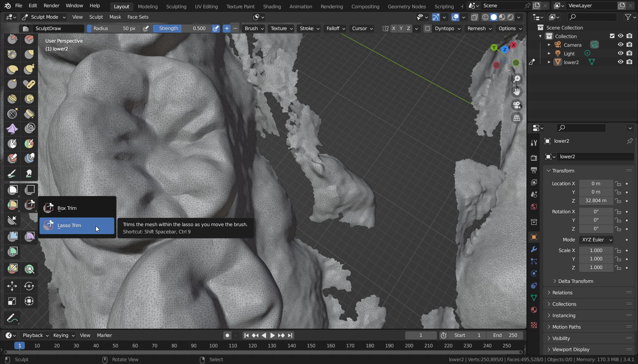Switch to the Shading workspace tab
This screenshot has width=638, height=364.
coord(272,6)
